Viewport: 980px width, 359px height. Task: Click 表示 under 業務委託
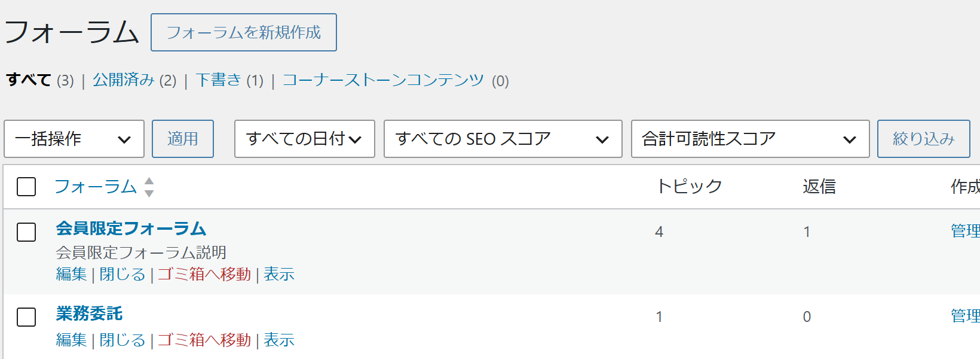click(279, 340)
